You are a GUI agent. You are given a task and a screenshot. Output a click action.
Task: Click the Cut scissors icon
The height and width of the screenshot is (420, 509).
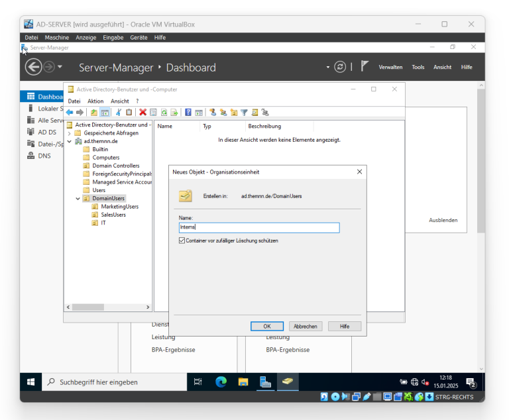coord(119,113)
